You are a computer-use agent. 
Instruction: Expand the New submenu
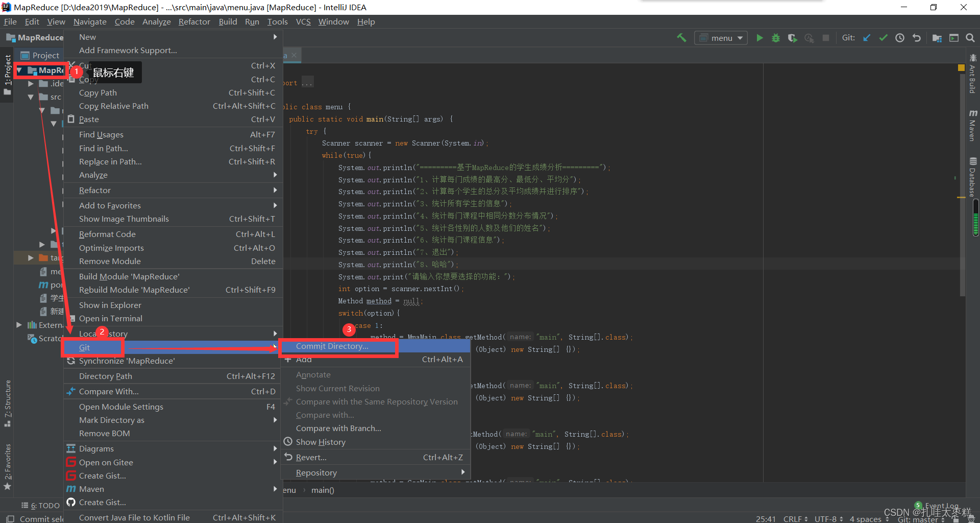[174, 37]
